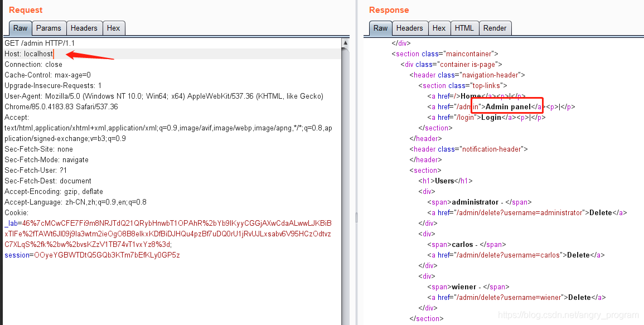Open the HTML tab of the Response
This screenshot has width=644, height=325.
[x=464, y=28]
